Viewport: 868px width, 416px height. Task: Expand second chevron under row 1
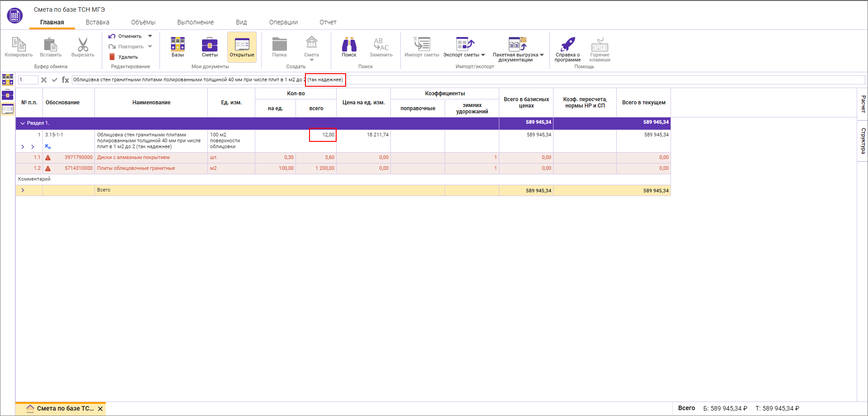coord(33,147)
